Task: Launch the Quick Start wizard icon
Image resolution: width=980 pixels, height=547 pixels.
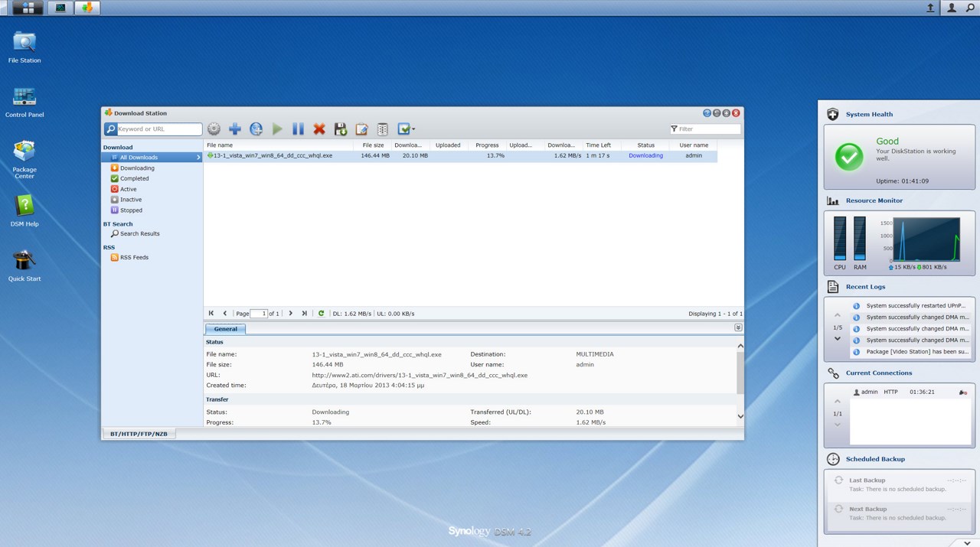Action: point(24,266)
